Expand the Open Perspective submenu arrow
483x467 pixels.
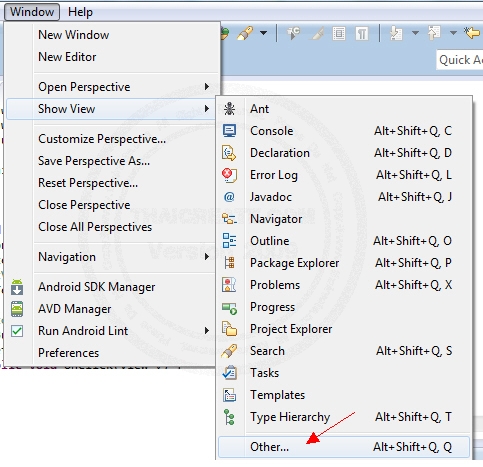207,87
